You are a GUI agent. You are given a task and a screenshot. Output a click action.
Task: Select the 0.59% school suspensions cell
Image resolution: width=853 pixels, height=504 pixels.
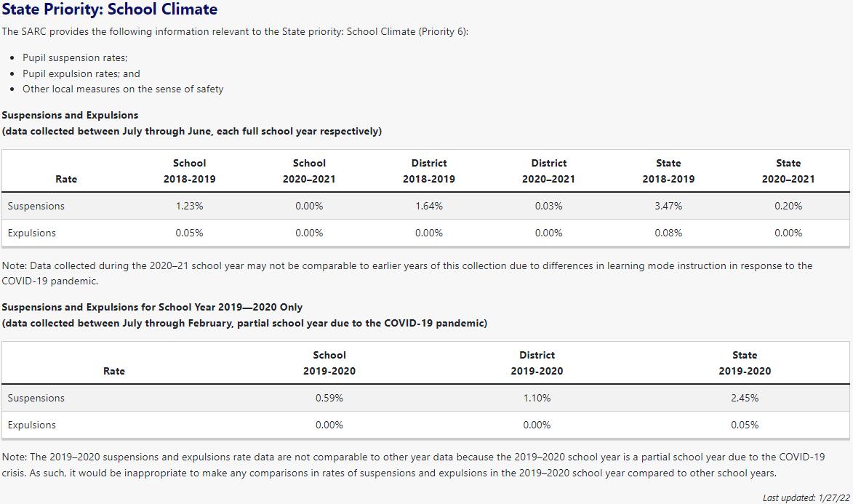pos(329,398)
